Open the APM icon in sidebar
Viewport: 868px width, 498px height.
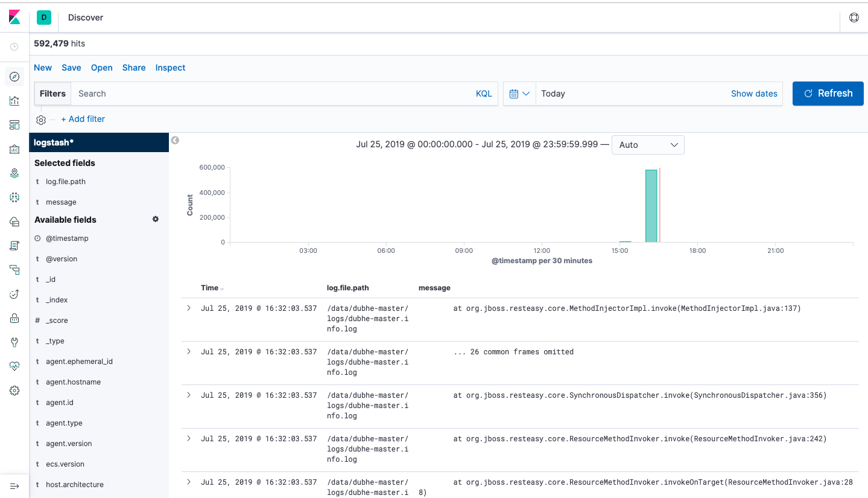14,270
